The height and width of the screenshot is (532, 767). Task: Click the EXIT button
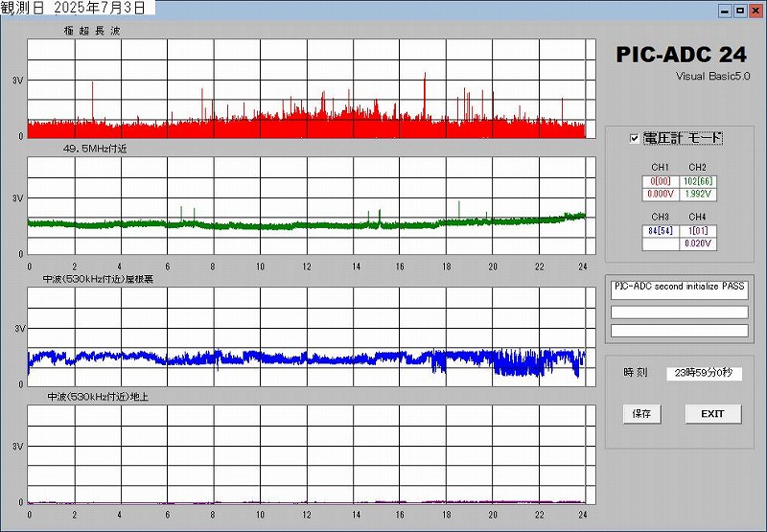[x=712, y=414]
